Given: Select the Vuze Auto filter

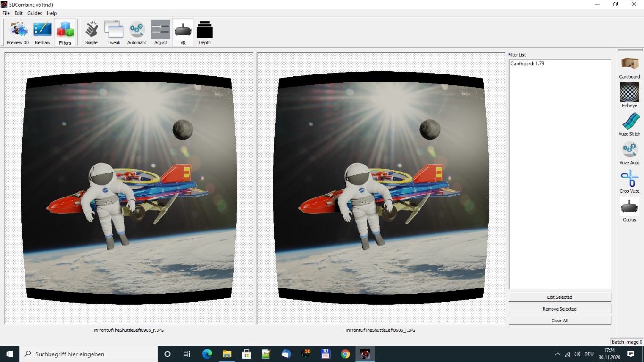Looking at the screenshot, I should 629,153.
